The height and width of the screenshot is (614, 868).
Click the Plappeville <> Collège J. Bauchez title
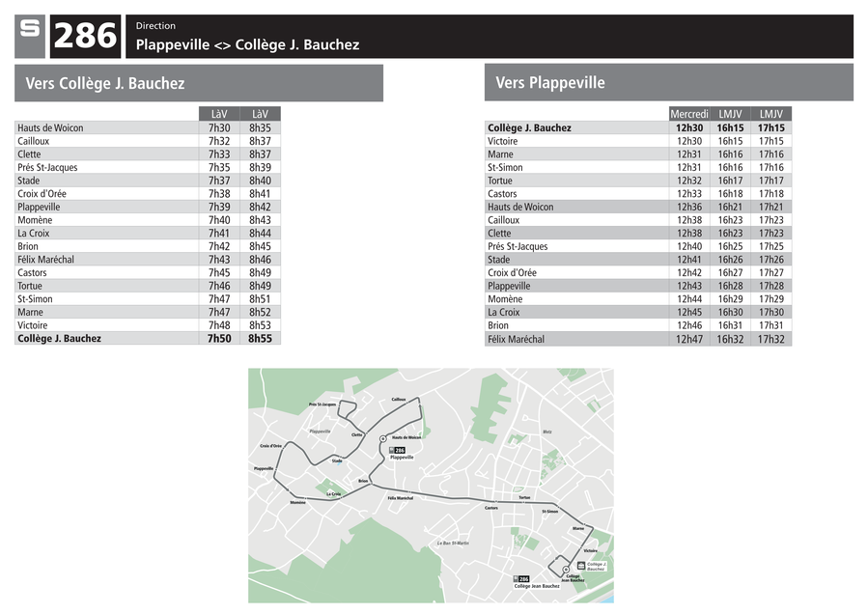[247, 44]
